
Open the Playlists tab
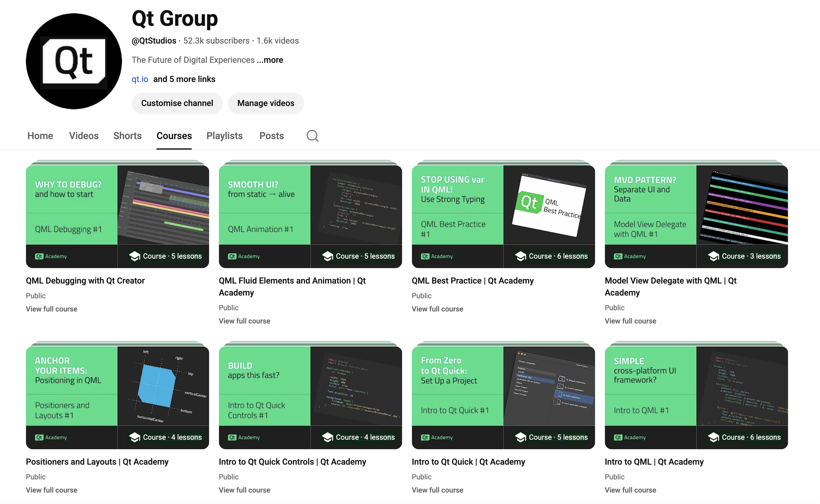click(x=224, y=136)
